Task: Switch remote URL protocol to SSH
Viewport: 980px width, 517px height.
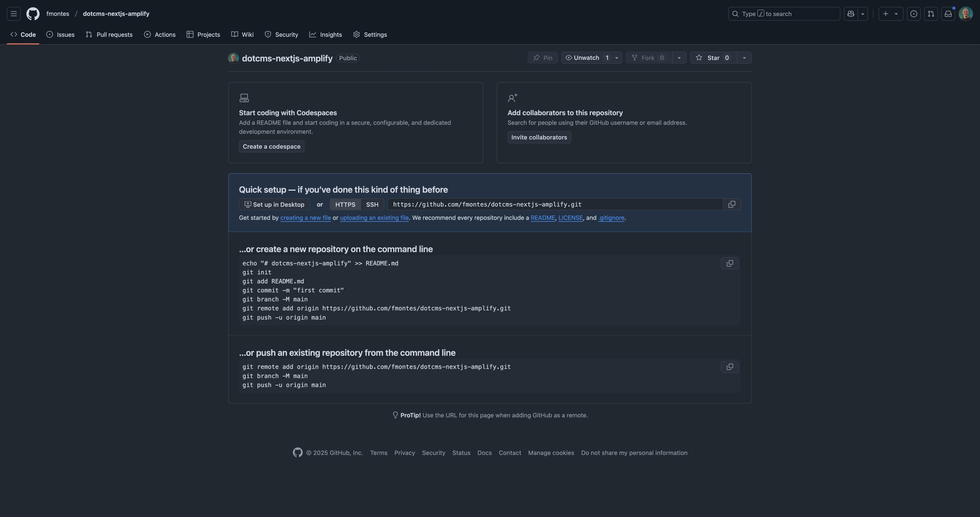Action: point(372,204)
